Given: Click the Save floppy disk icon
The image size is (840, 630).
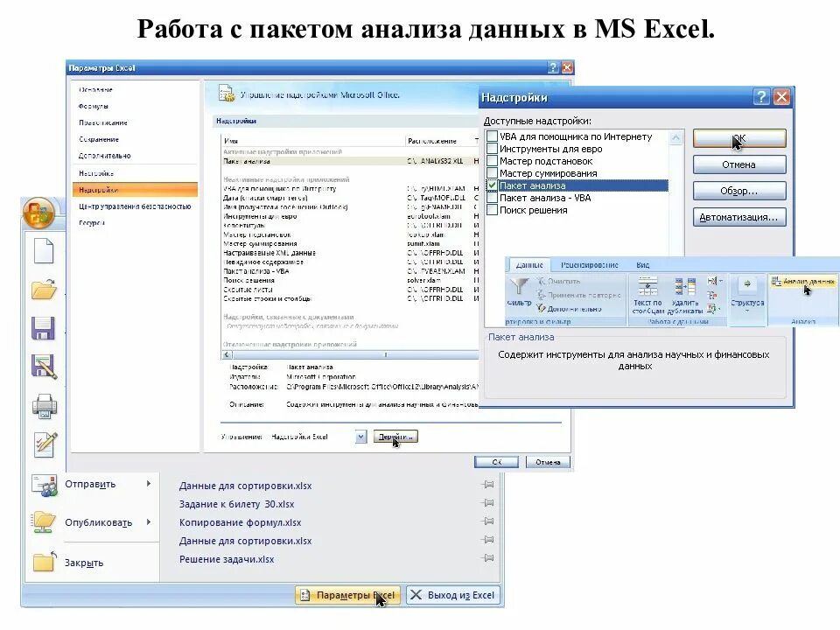Looking at the screenshot, I should click(x=44, y=328).
